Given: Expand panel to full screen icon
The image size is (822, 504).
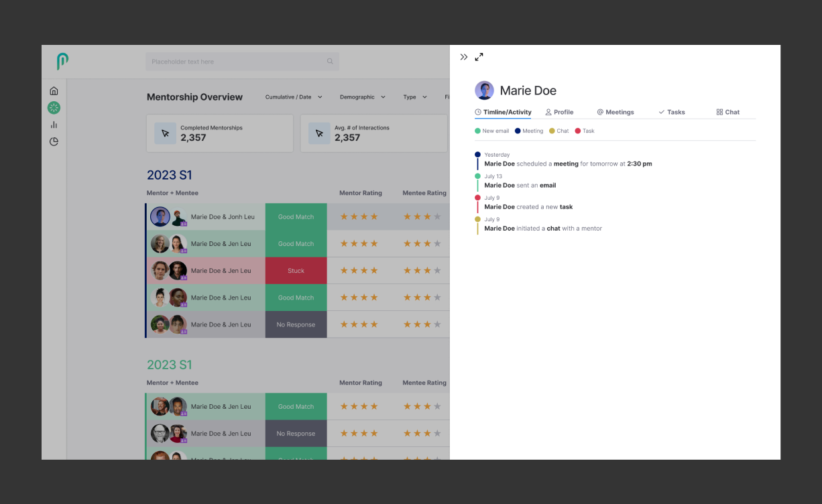Looking at the screenshot, I should pos(479,57).
